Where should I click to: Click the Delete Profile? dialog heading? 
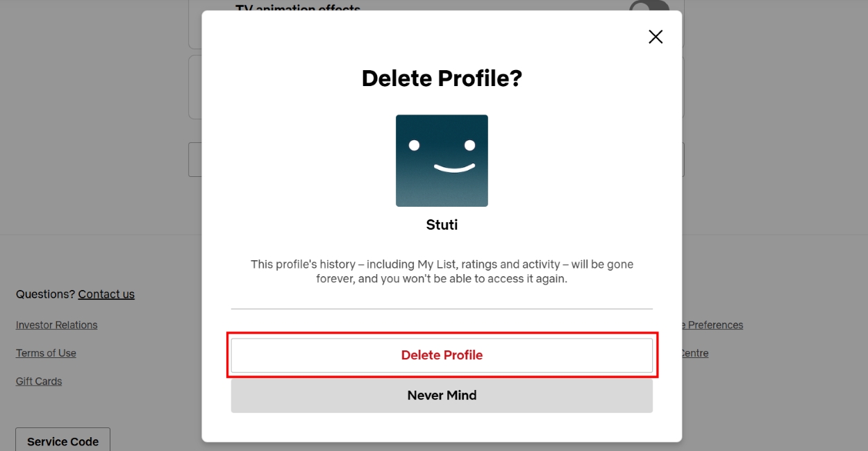[x=442, y=78]
